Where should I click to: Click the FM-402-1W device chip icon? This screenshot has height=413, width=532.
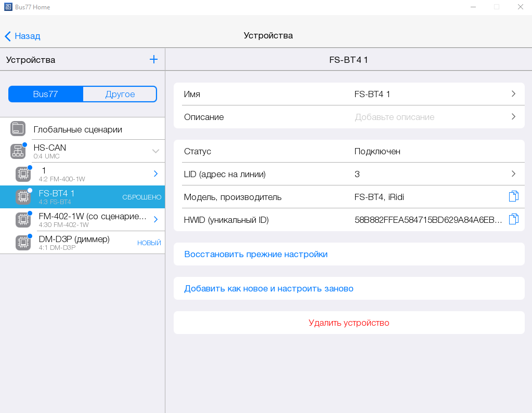(x=23, y=220)
